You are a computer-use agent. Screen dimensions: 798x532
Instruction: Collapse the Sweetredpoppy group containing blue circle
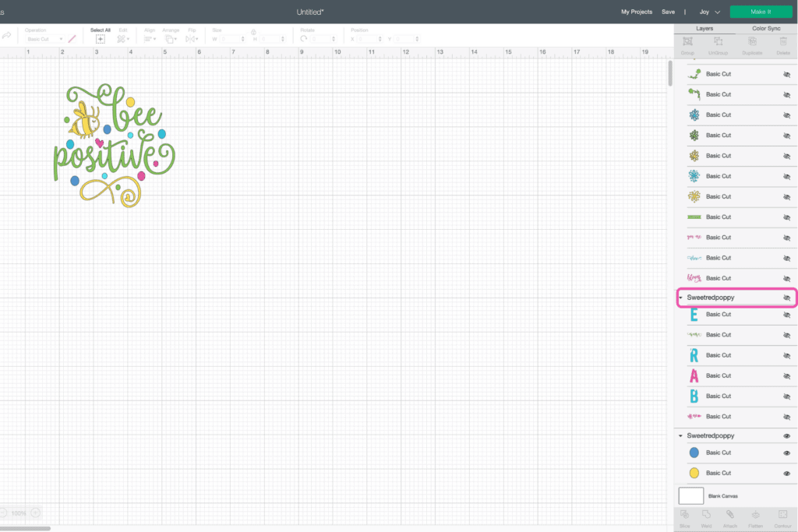coord(680,436)
